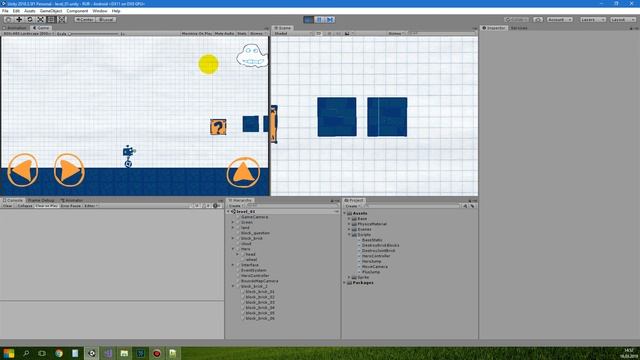640x360 pixels.
Task: Select the Hand tool in Unity toolbar
Action: point(8,20)
